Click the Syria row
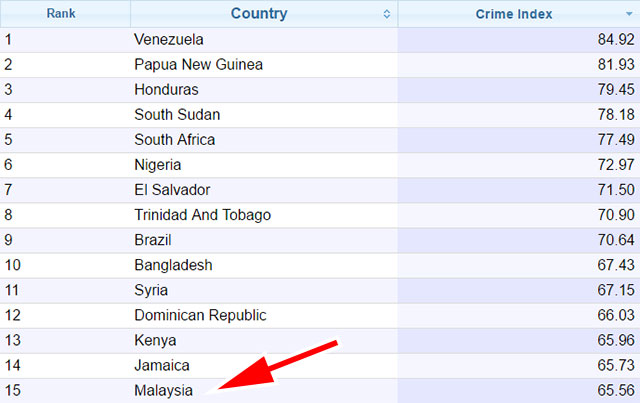640x403 pixels. (x=320, y=290)
